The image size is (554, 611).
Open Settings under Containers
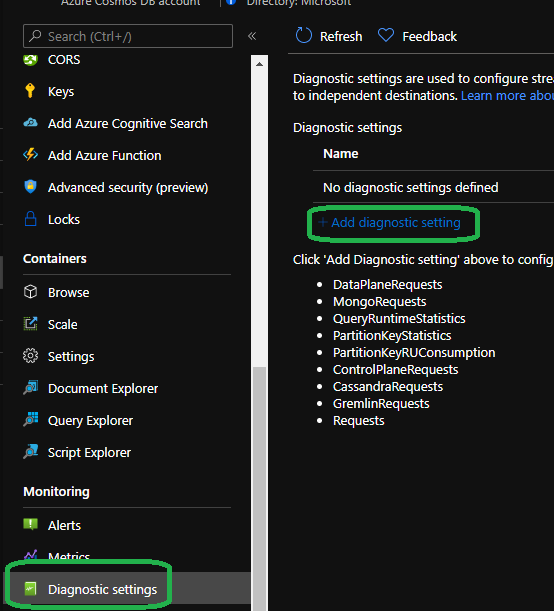point(71,357)
